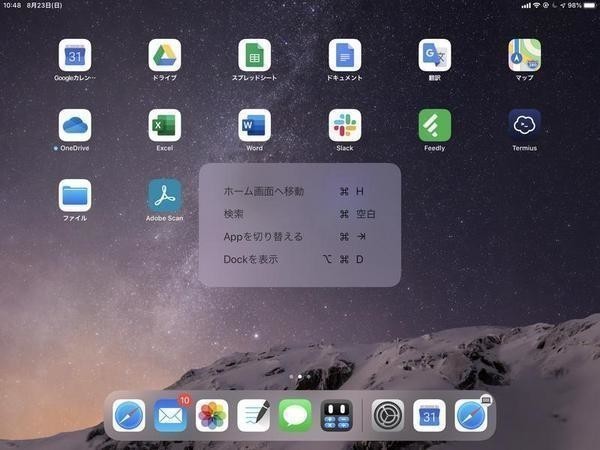
Task: Tap the 8月23日(日) date in status bar
Action: (44, 5)
